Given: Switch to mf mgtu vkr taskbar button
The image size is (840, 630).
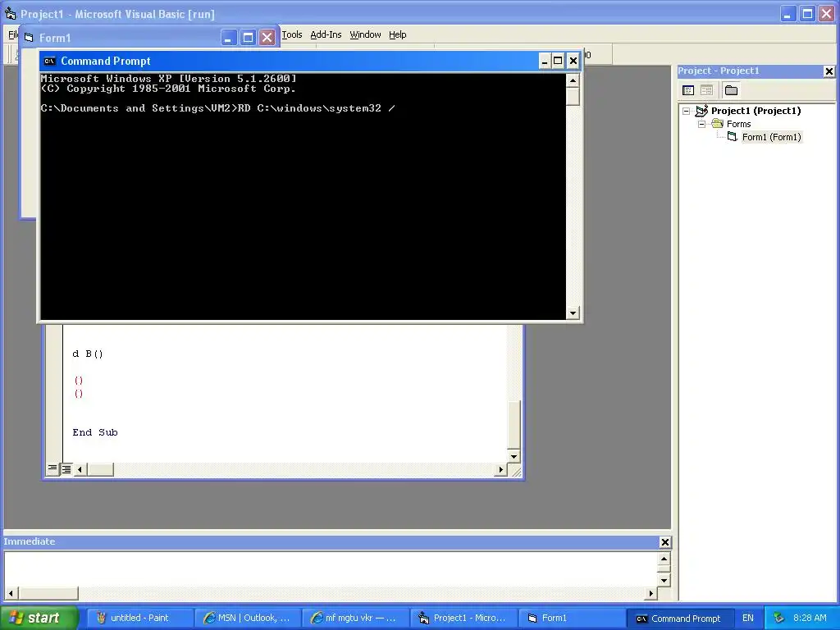Looking at the screenshot, I should coord(355,619).
